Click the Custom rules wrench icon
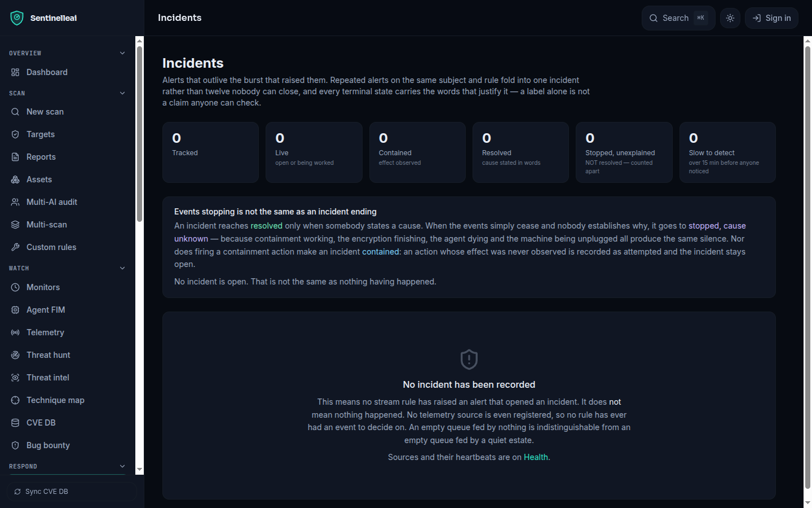Viewport: 812px width, 508px height. pyautogui.click(x=15, y=247)
